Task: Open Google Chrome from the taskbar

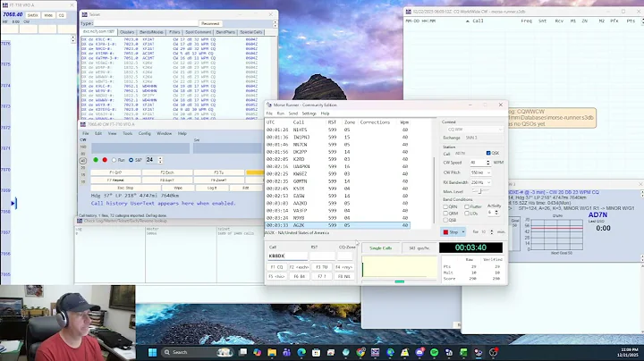Action: click(360, 352)
